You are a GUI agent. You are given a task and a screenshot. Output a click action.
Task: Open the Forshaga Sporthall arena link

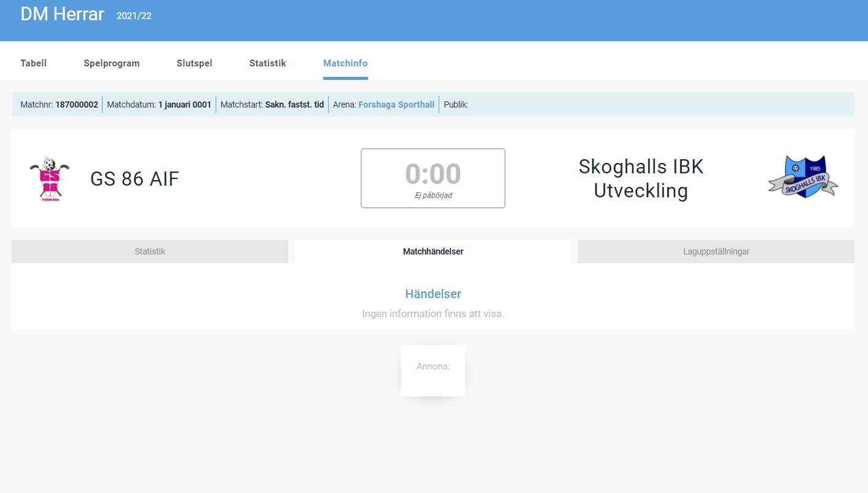pyautogui.click(x=396, y=105)
